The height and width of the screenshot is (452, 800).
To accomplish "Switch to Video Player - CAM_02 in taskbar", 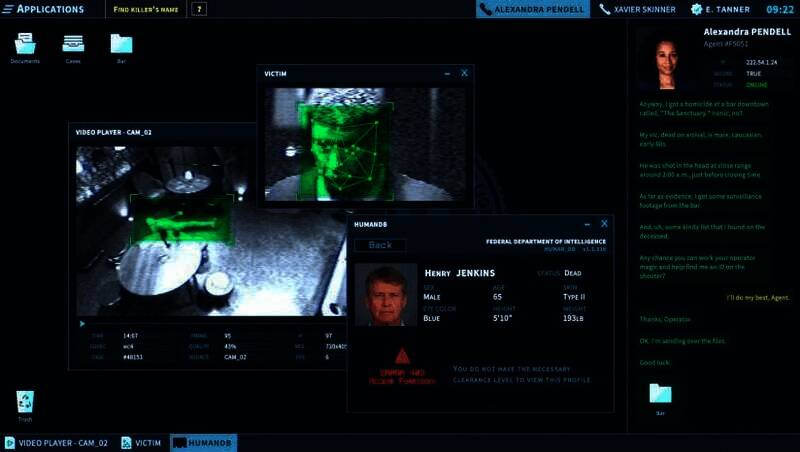I will click(x=56, y=442).
